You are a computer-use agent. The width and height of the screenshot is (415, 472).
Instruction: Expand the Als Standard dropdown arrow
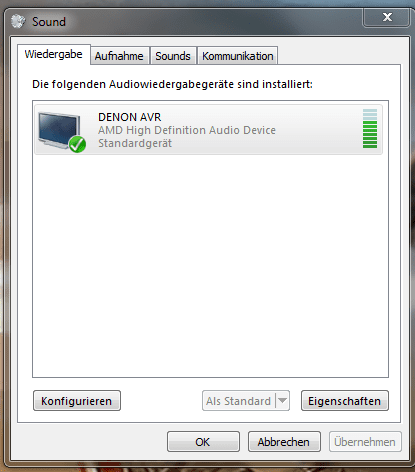[x=282, y=401]
